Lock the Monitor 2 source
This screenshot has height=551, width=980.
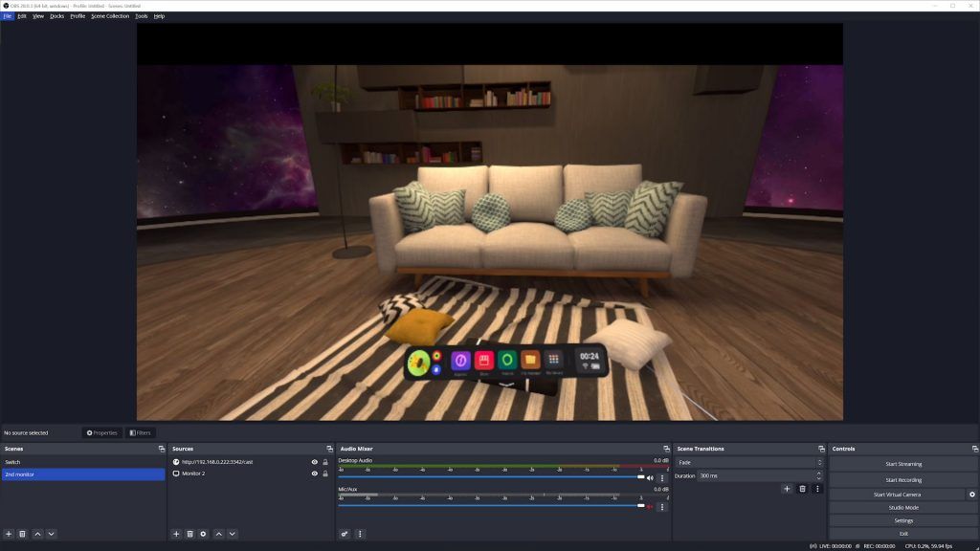(325, 474)
